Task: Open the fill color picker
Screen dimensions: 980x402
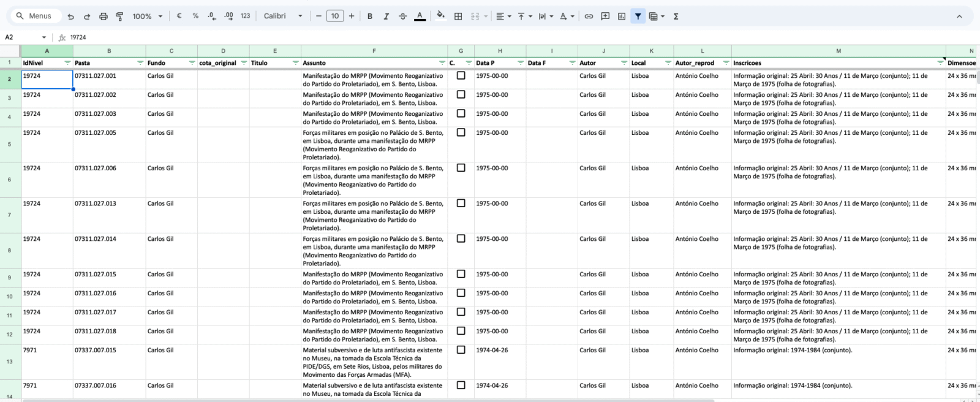Action: [x=440, y=17]
